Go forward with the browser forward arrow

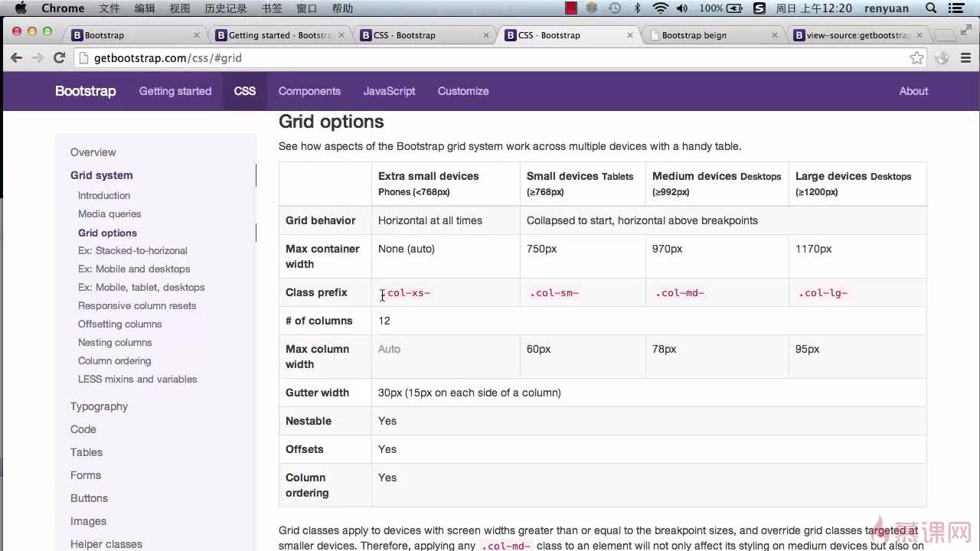coord(38,57)
